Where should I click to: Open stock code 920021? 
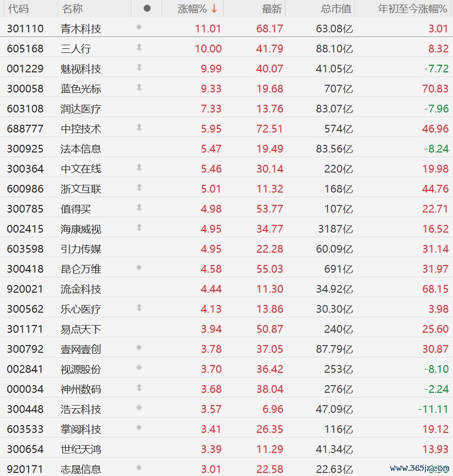tap(25, 289)
